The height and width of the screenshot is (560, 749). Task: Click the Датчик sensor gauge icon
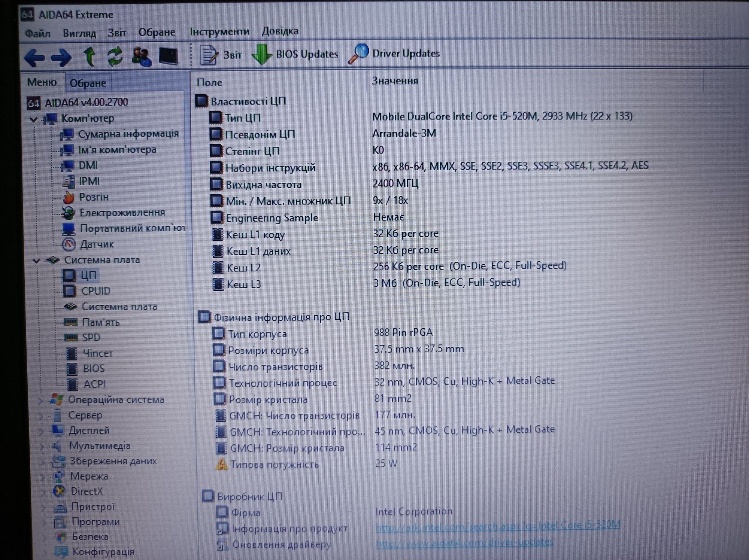[x=69, y=244]
